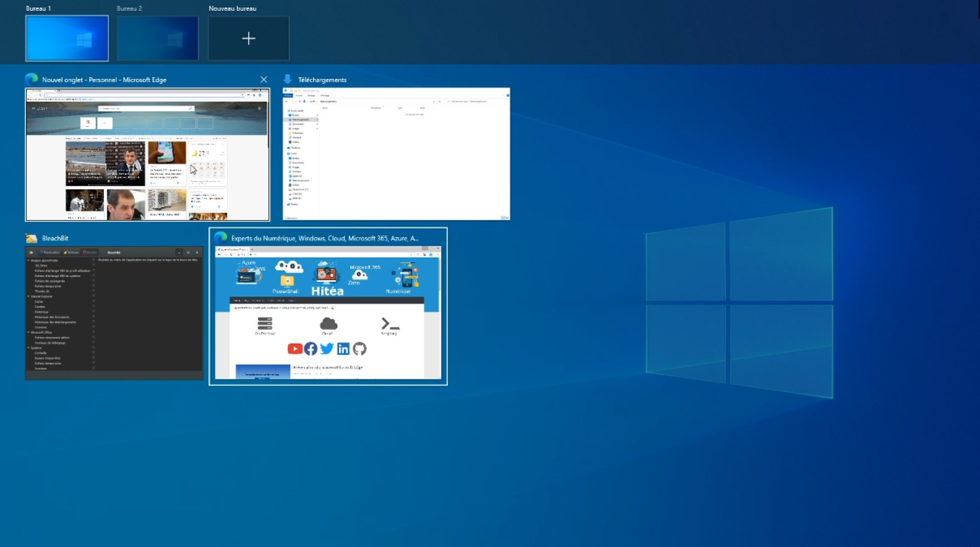The image size is (980, 547).
Task: Select the Cloud icon on the Hitéa homepage
Action: [328, 324]
